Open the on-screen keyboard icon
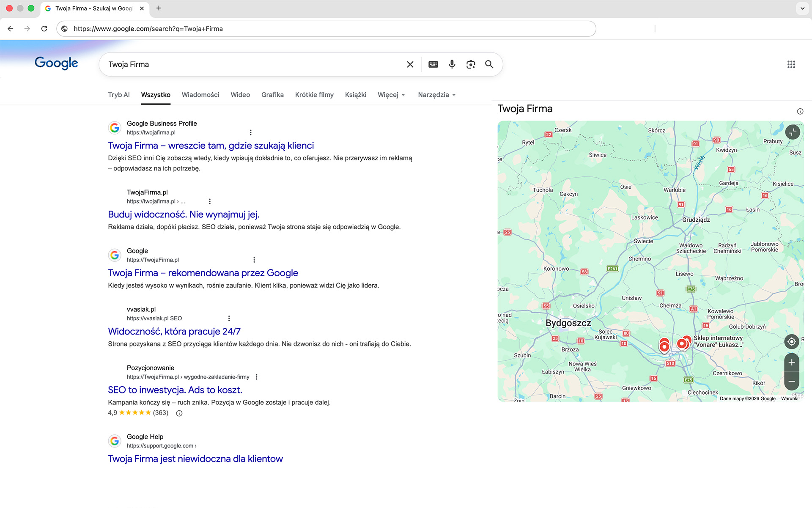This screenshot has height=508, width=812. (433, 64)
